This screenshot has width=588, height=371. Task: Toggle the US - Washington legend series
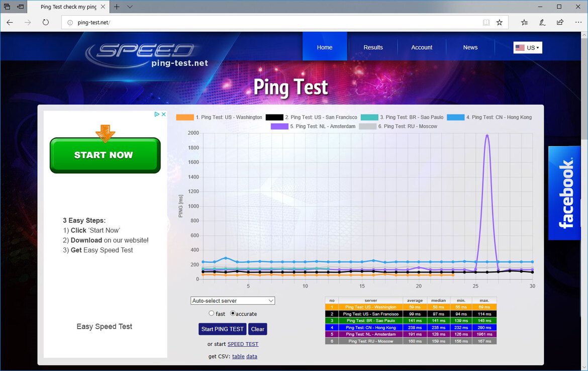pos(219,118)
